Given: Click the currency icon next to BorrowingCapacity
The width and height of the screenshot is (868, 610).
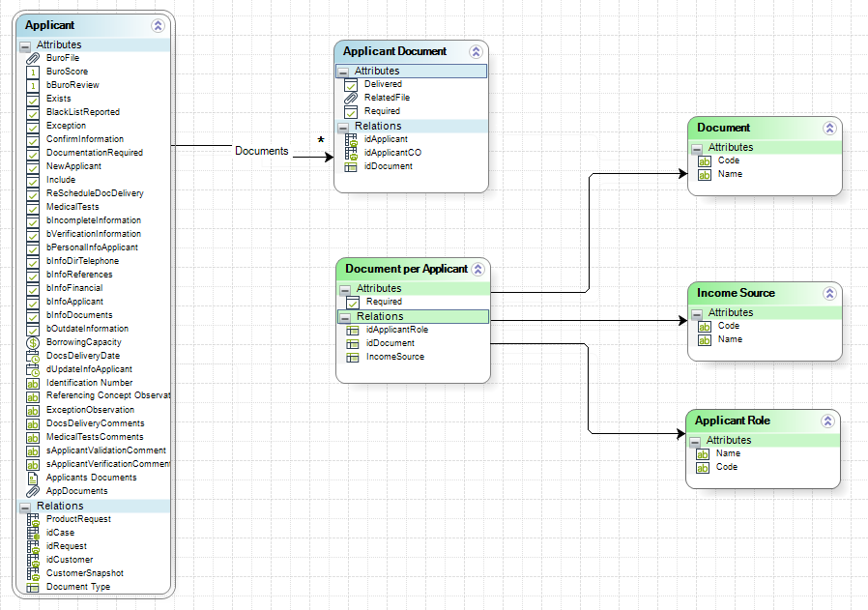Looking at the screenshot, I should point(33,342).
